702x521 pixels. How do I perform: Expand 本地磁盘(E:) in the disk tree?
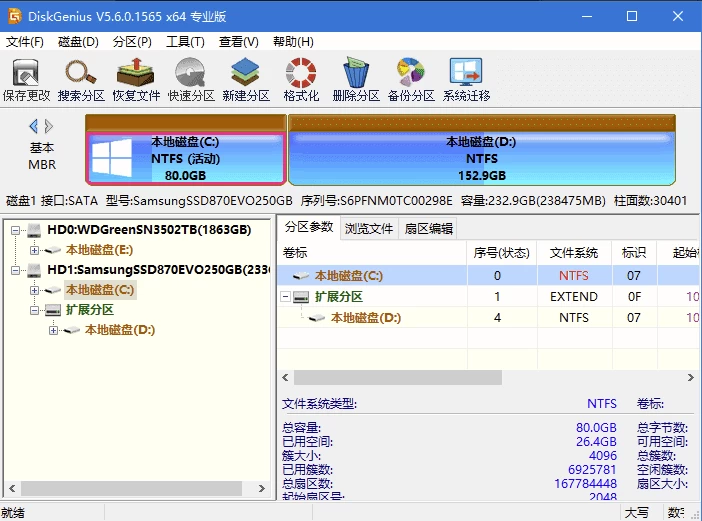[x=35, y=250]
